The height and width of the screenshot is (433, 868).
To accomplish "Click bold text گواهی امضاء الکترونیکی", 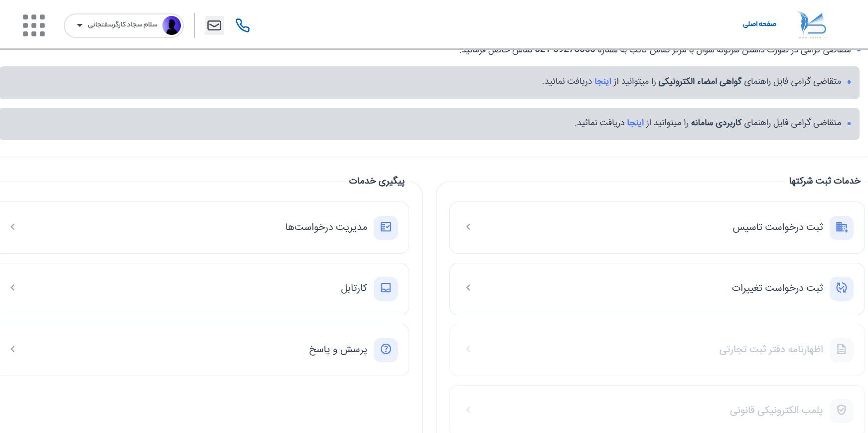I will [700, 81].
